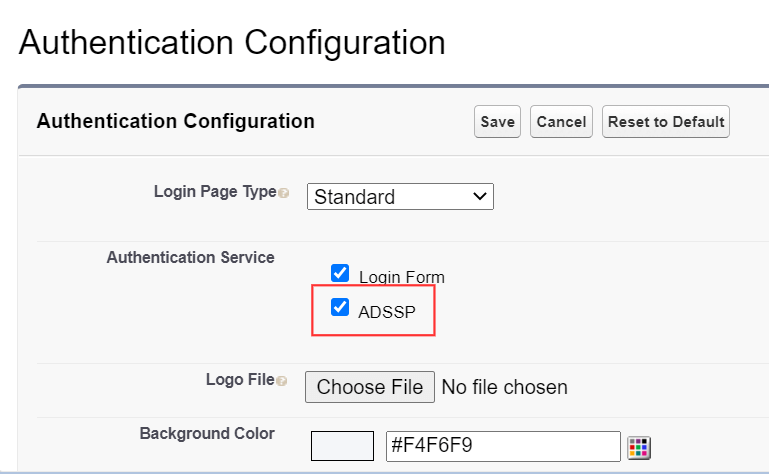Click help icon beside Login Page Type
This screenshot has width=769, height=474.
coord(284,193)
